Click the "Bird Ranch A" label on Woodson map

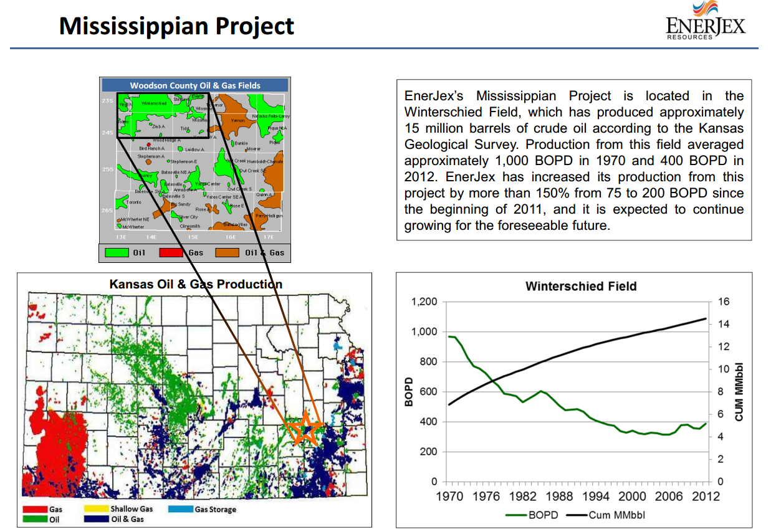(151, 149)
